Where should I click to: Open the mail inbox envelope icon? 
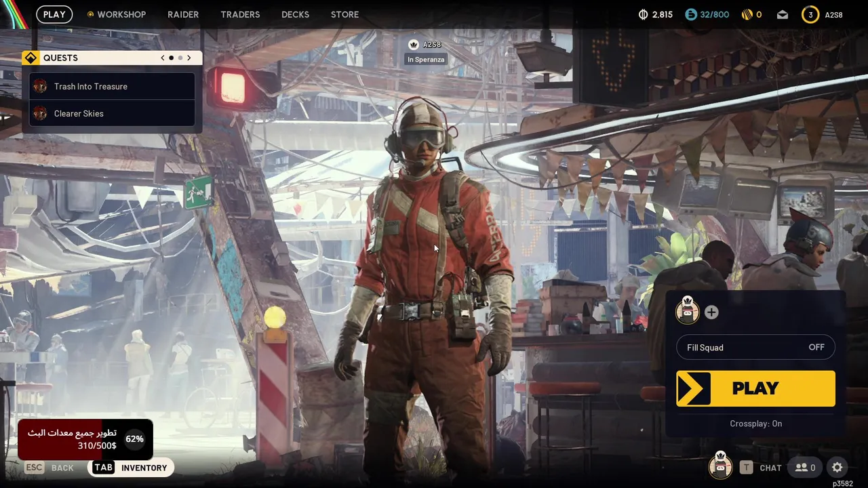[x=783, y=14]
